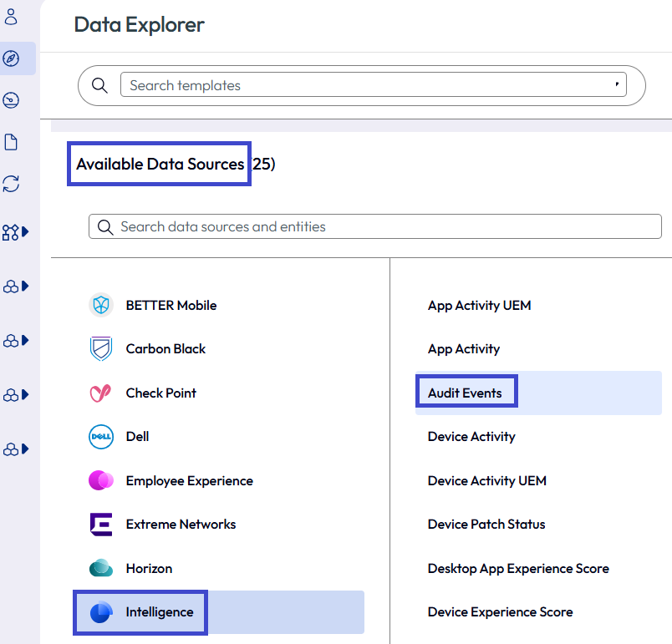The width and height of the screenshot is (672, 644).
Task: Click the Check Point pink logo
Action: point(100,393)
